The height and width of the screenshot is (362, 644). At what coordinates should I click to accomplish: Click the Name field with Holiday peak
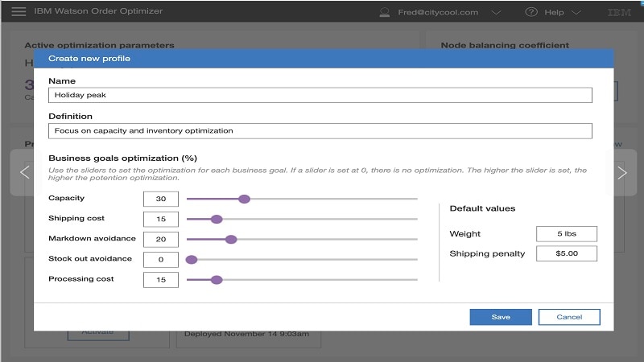[x=320, y=95]
